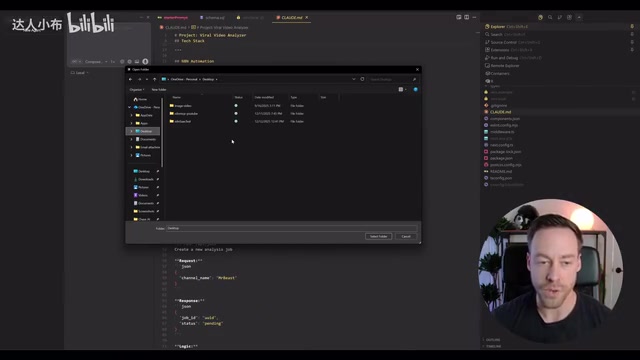Viewport: 640px width, 360px height.
Task: Close the CLAUDE.md editor tab
Action: (x=307, y=18)
